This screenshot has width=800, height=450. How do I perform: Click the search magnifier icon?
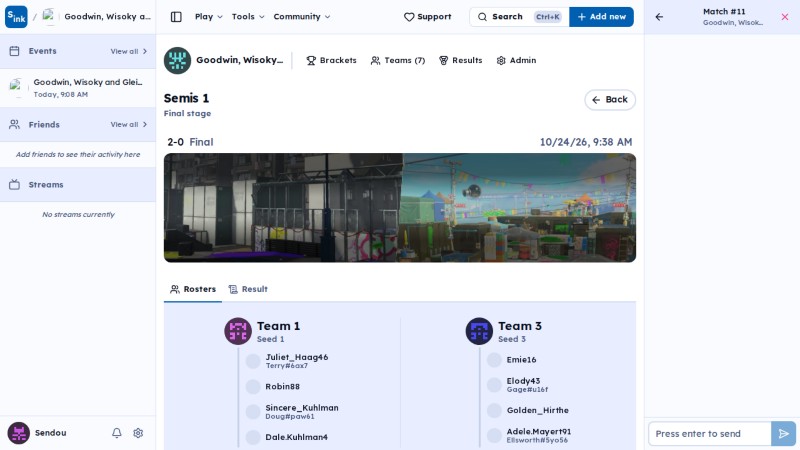482,17
